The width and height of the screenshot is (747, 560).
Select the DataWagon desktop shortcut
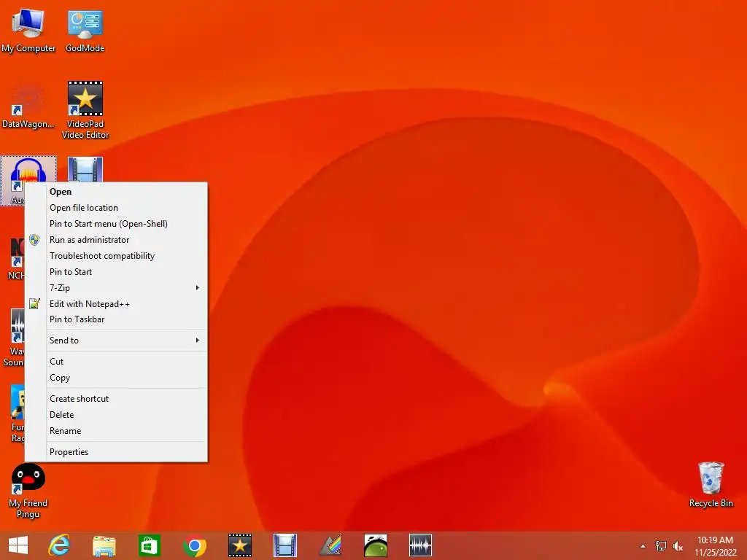click(28, 106)
